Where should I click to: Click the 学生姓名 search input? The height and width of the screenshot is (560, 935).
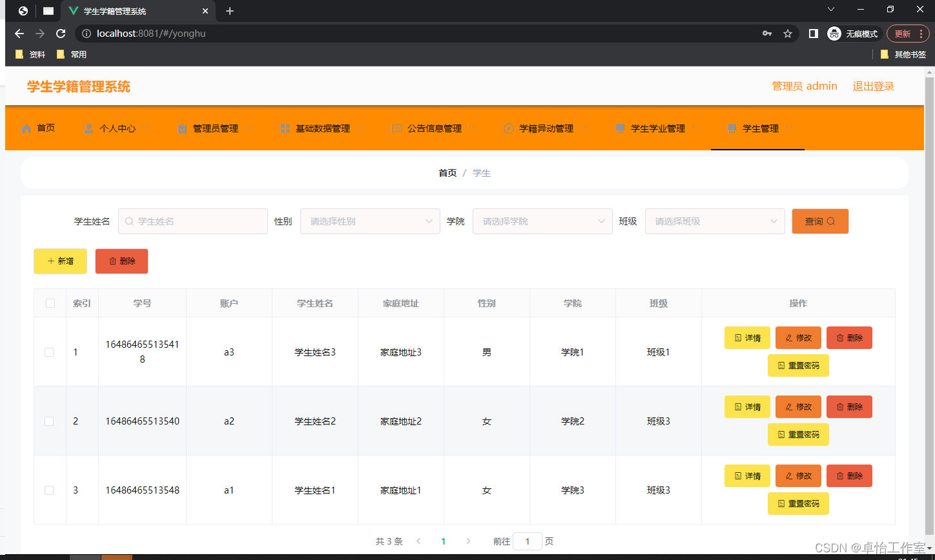click(x=192, y=221)
